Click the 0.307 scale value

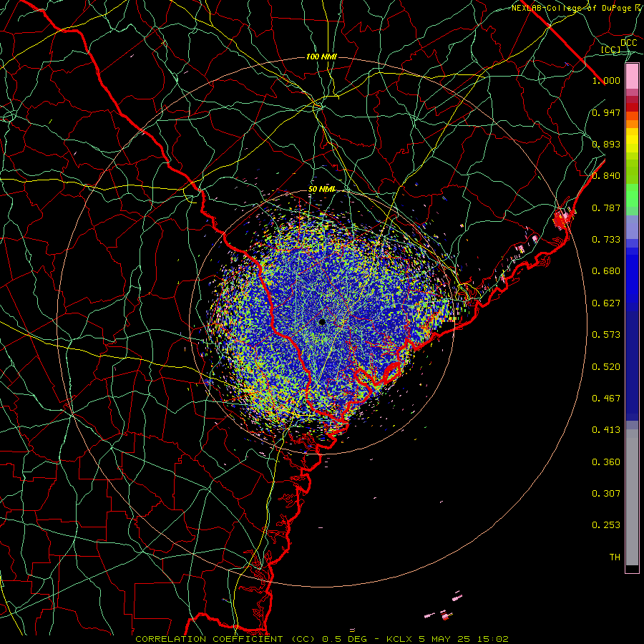click(606, 494)
